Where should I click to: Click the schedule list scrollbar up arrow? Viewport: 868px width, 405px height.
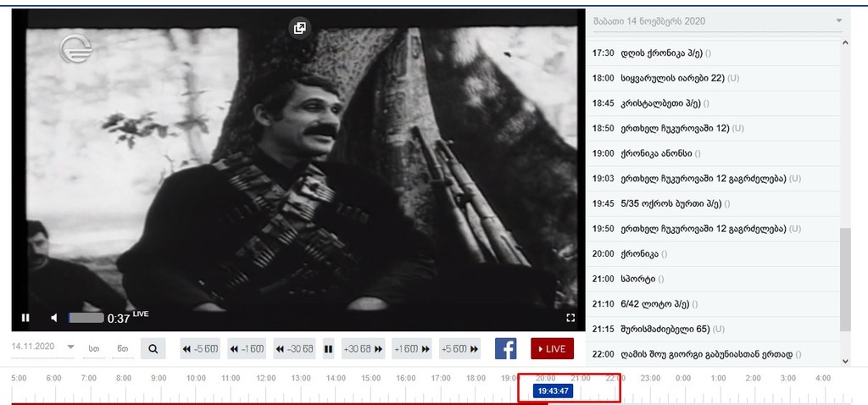(x=845, y=42)
